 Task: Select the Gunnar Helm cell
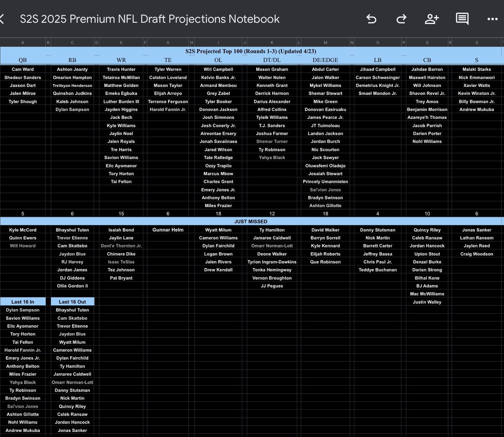coord(168,230)
